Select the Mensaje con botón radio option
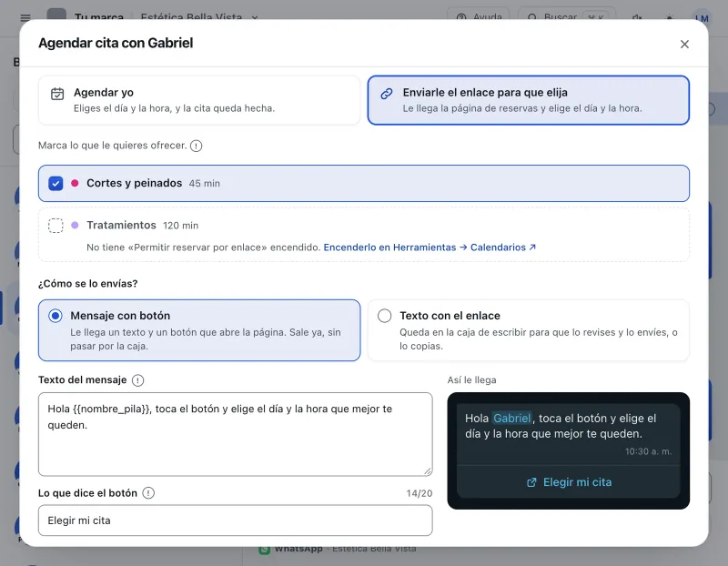This screenshot has width=728, height=566. tap(56, 316)
